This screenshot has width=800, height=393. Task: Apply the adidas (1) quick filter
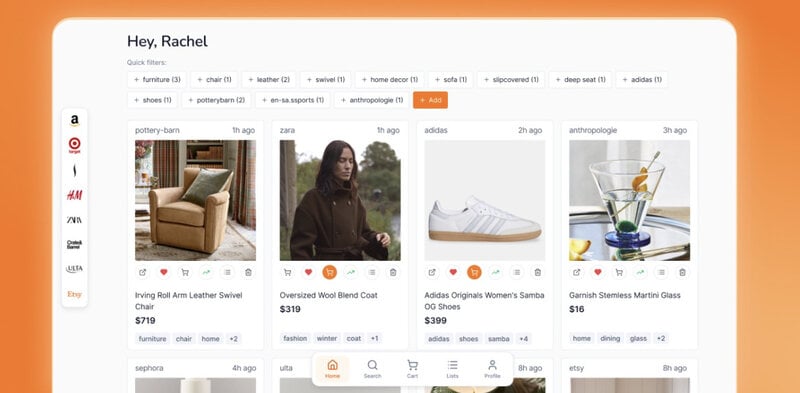pyautogui.click(x=642, y=80)
